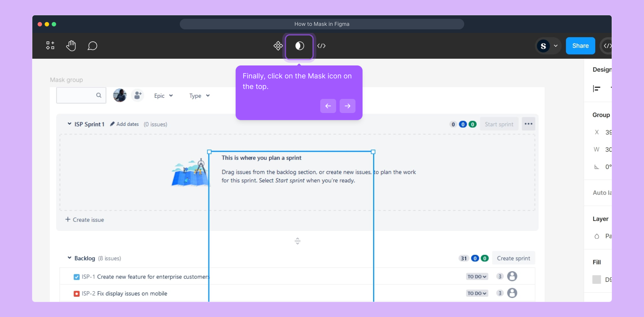Check the ISP-1 task checkbox icon
Viewport: 644px width, 317px height.
77,277
